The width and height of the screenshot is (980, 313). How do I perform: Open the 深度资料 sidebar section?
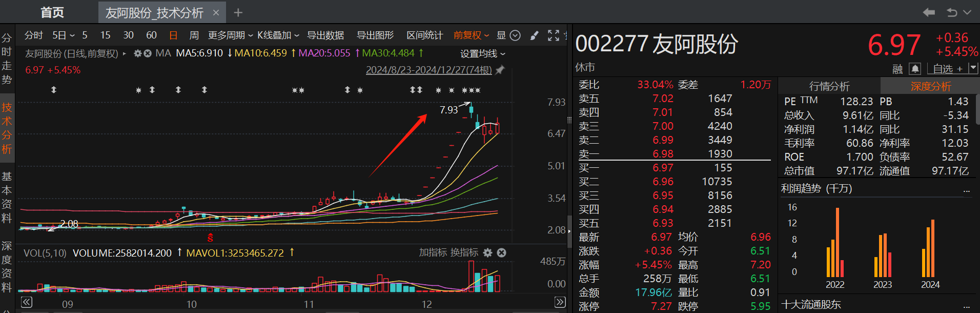pos(7,266)
